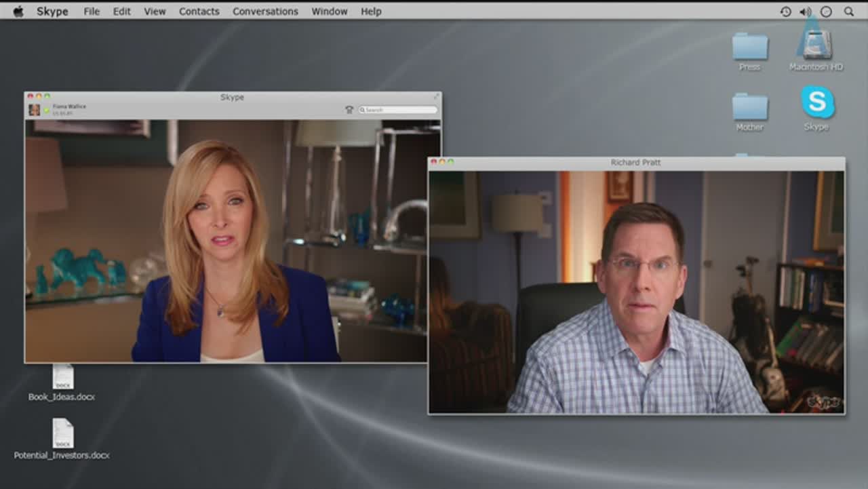
Task: Click the Skype search field
Action: (x=399, y=109)
